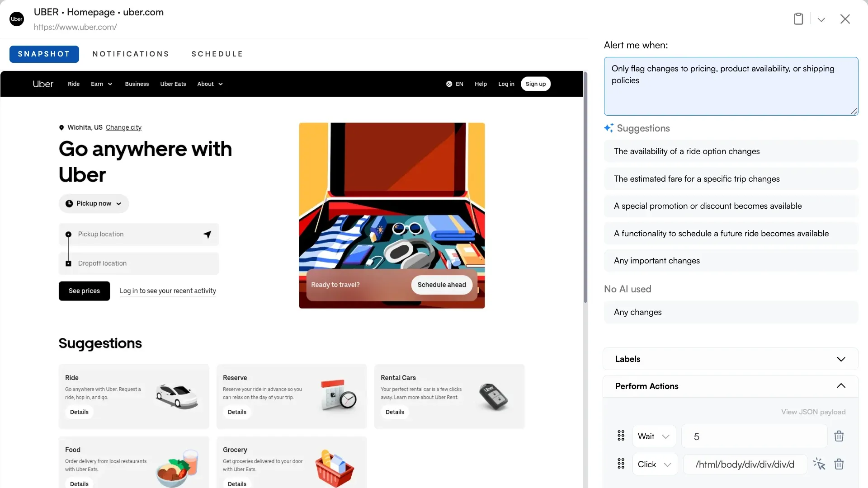Switch to the Schedule tab

coord(217,54)
